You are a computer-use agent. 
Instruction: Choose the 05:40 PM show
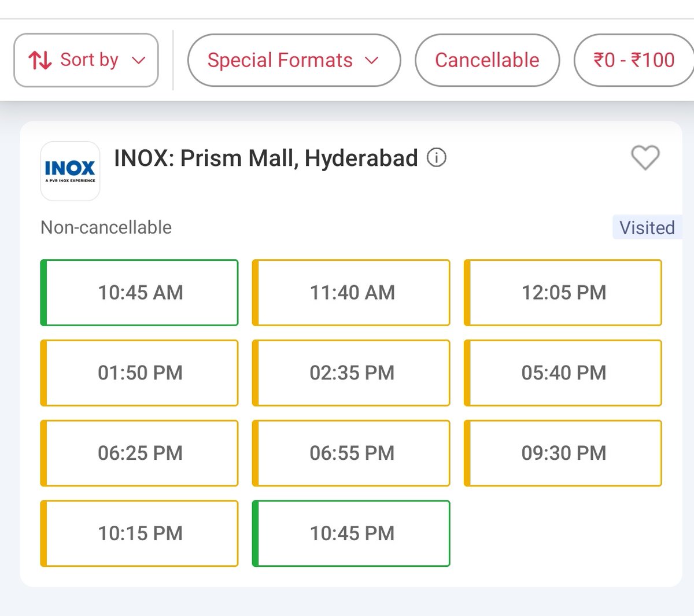[x=563, y=373]
